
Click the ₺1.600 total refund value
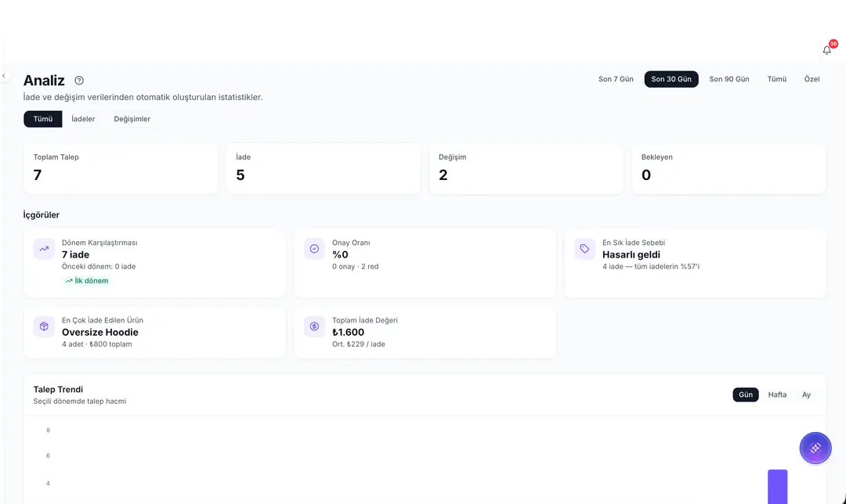click(x=348, y=333)
